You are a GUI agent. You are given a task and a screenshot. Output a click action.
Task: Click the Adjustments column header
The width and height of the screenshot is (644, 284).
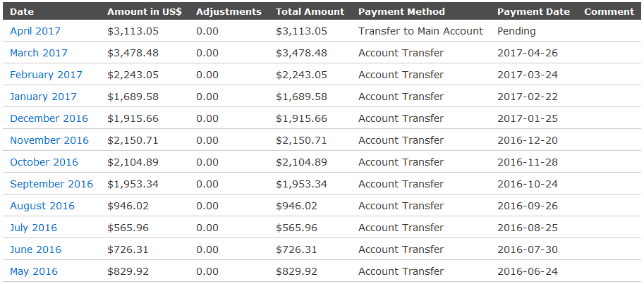(229, 11)
